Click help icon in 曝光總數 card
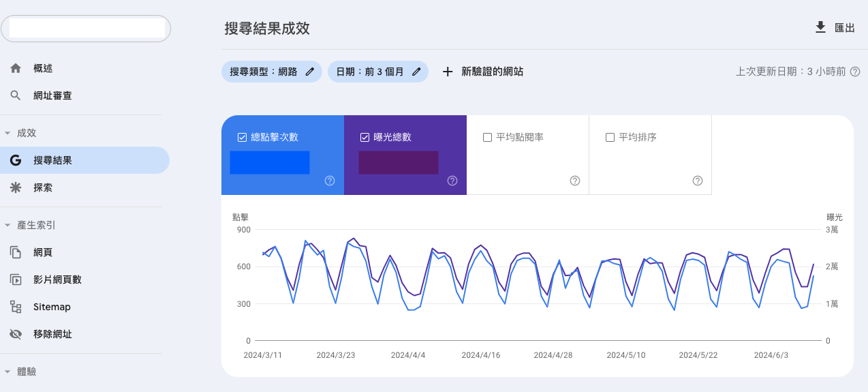The height and width of the screenshot is (392, 868). point(452,181)
